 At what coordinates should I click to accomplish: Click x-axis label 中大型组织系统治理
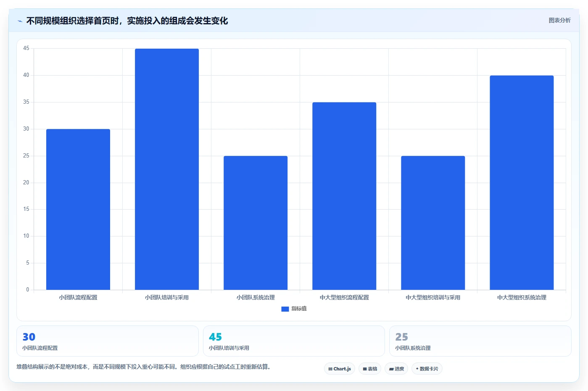522,297
